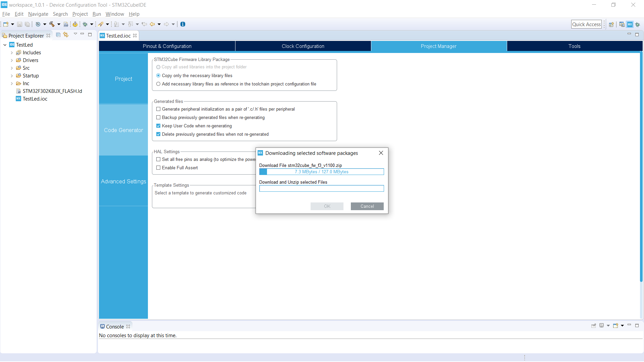
Task: Open the File menu
Action: point(6,14)
